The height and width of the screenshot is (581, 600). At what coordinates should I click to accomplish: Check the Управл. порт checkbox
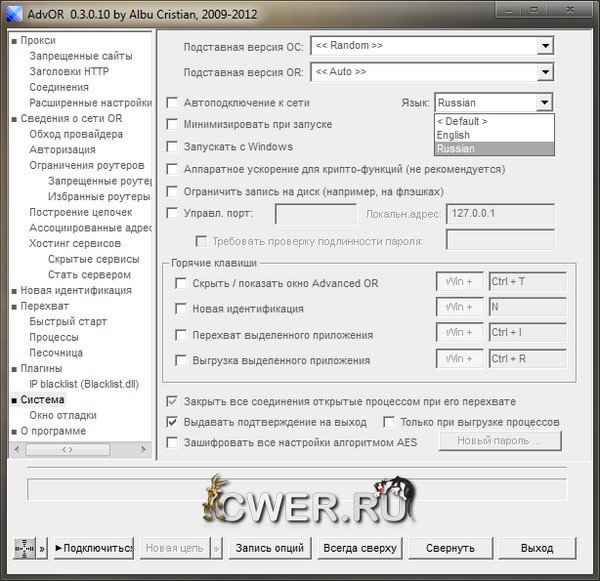point(172,213)
